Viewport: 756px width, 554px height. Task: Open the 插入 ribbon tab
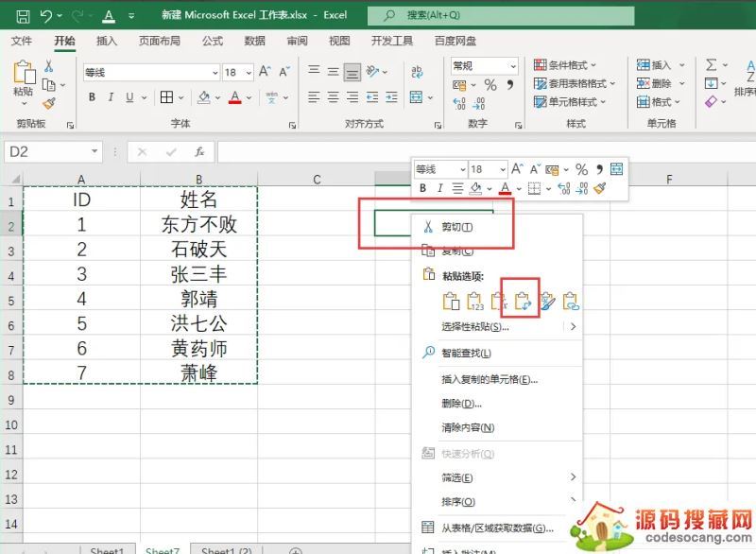107,41
